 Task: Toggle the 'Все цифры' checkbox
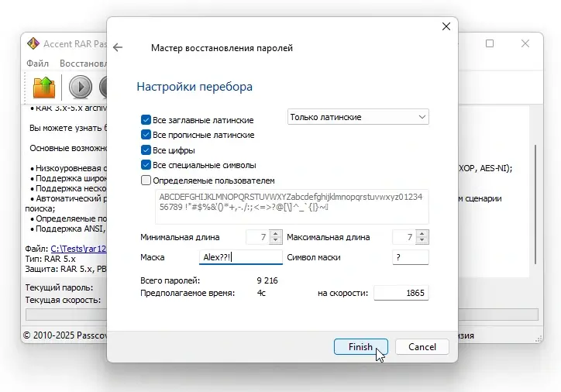146,150
